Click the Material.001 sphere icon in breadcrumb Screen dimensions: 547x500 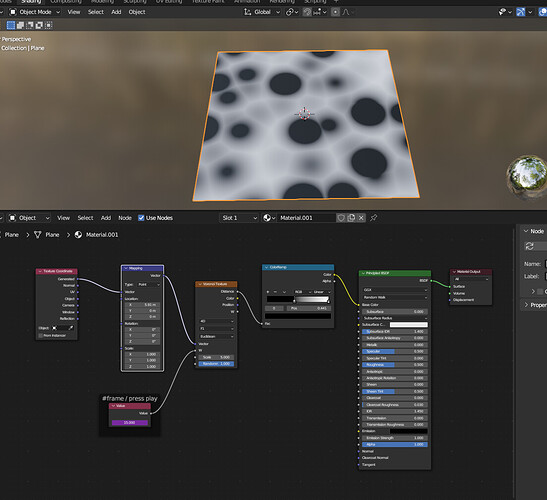[x=78, y=235]
